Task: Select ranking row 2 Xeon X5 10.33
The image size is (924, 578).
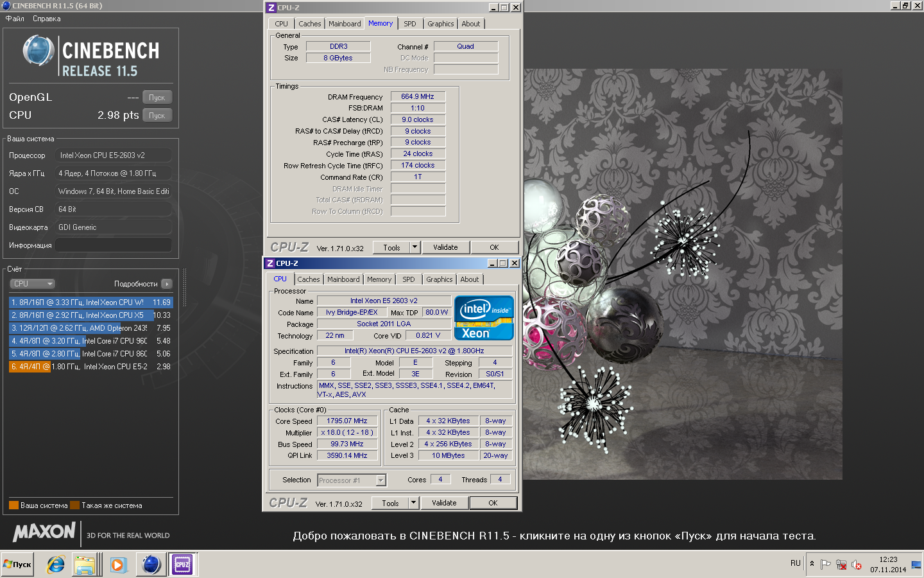Action: tap(90, 315)
